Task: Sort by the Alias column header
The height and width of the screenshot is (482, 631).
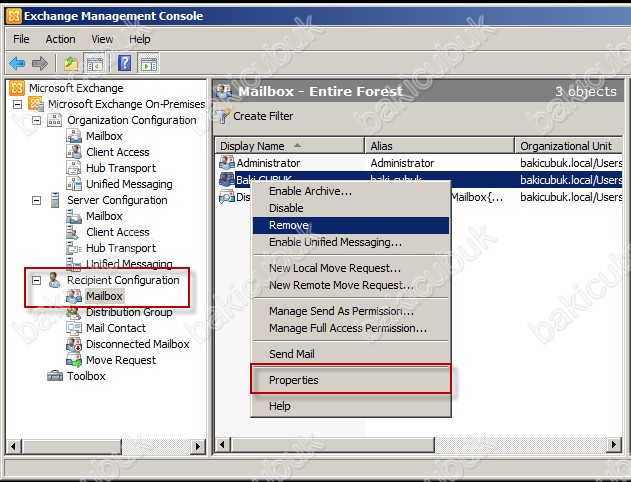Action: click(439, 146)
